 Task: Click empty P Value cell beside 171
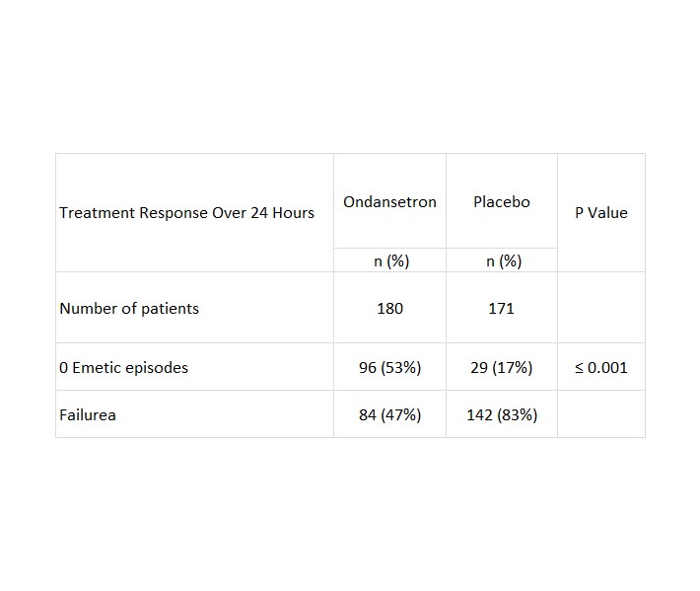600,308
